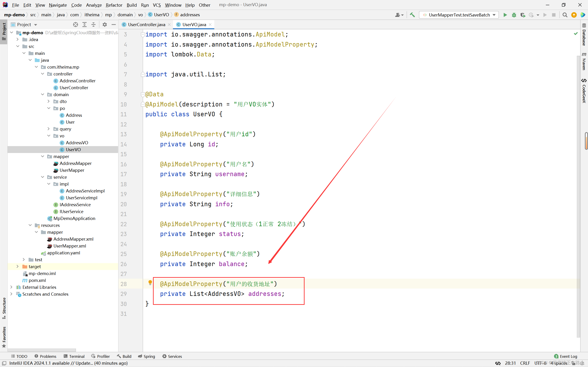Viewport: 588px width, 367px height.
Task: Expand the target folder
Action: pos(17,267)
